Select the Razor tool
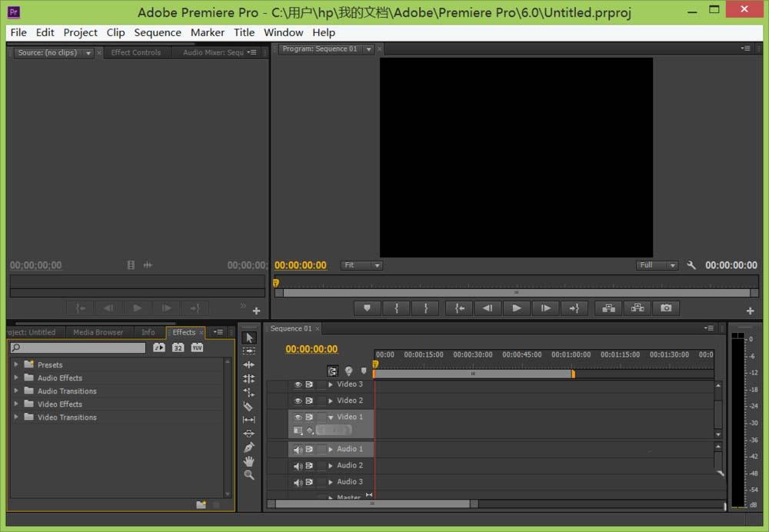Viewport: 769px width, 532px height. point(248,406)
